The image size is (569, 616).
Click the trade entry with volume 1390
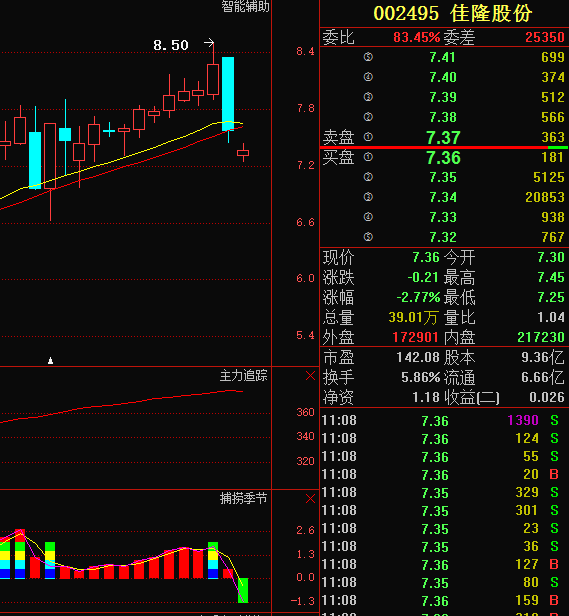click(444, 420)
